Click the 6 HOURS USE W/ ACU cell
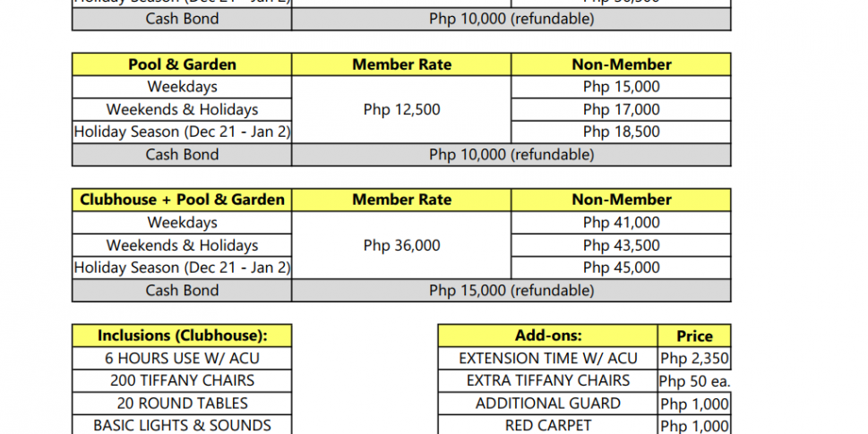Image resolution: width=868 pixels, height=434 pixels. click(182, 358)
